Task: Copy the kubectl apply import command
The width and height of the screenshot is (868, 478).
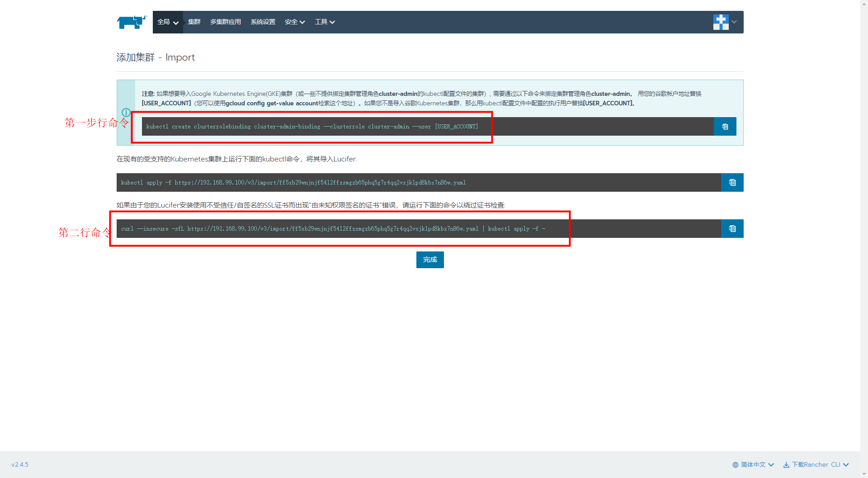Action: click(732, 183)
